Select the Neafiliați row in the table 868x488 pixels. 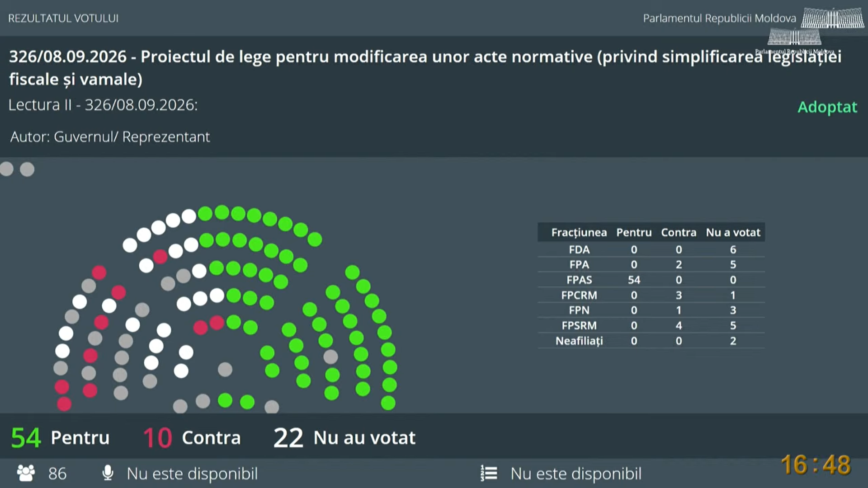pos(651,341)
